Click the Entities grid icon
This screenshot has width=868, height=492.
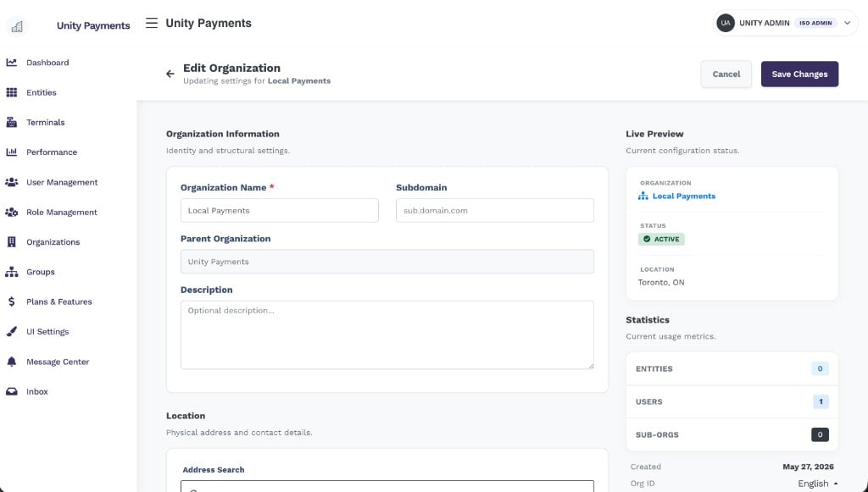pyautogui.click(x=12, y=92)
